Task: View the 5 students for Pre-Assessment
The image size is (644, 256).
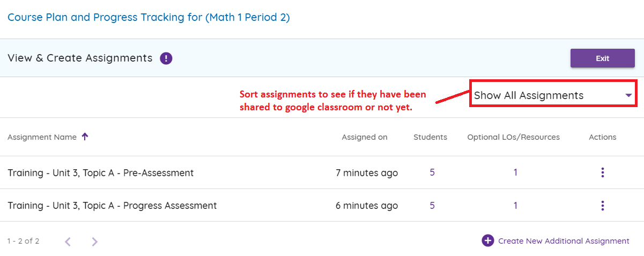Action: coord(432,172)
